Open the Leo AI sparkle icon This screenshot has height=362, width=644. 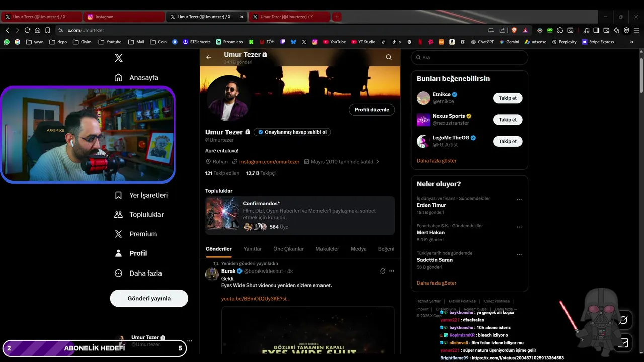pos(616,30)
